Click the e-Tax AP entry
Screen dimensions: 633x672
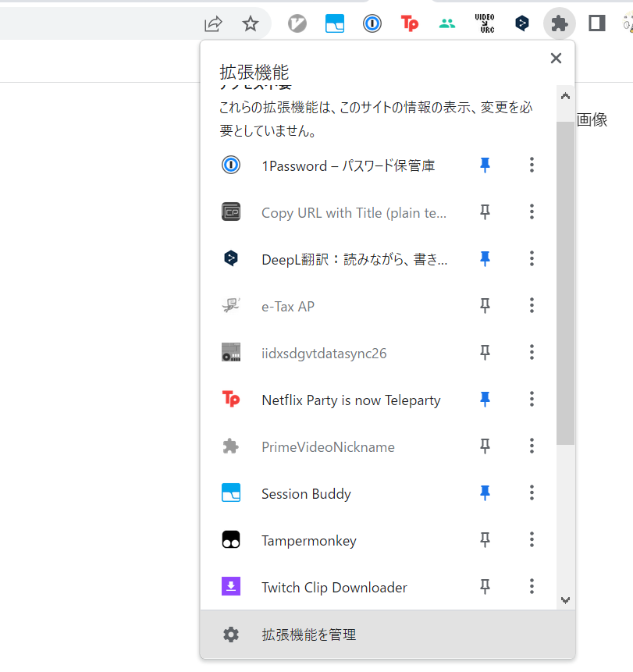click(288, 307)
